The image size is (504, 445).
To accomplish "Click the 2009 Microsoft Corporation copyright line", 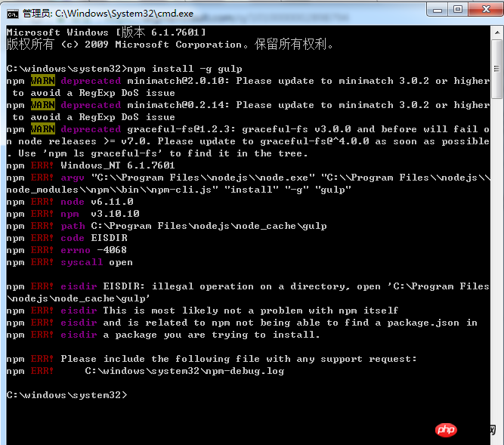I will click(170, 45).
